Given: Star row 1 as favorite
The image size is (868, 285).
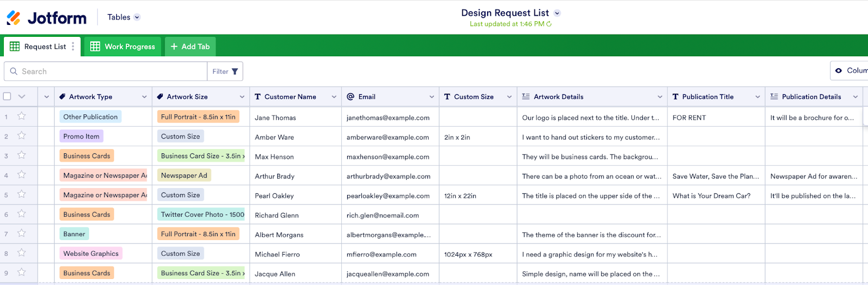Looking at the screenshot, I should [22, 116].
